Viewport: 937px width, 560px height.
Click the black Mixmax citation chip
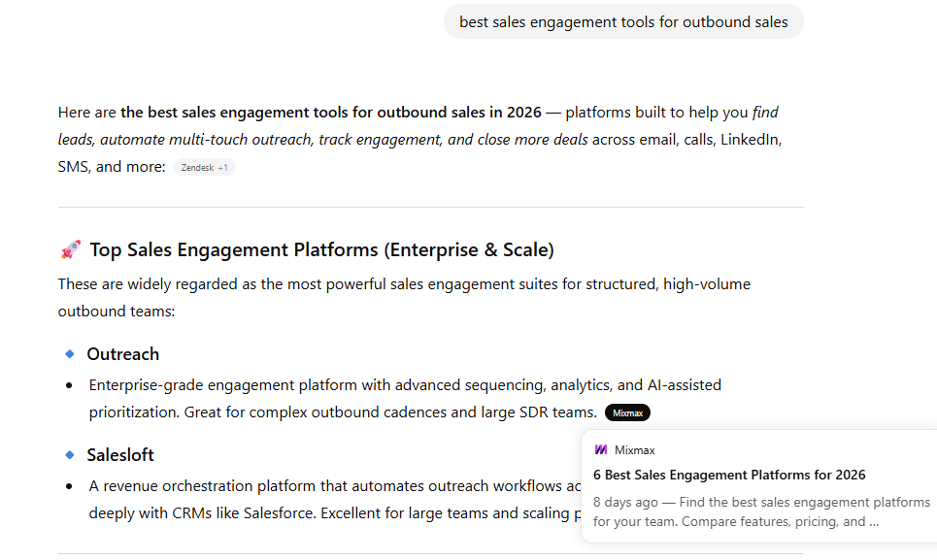(627, 412)
